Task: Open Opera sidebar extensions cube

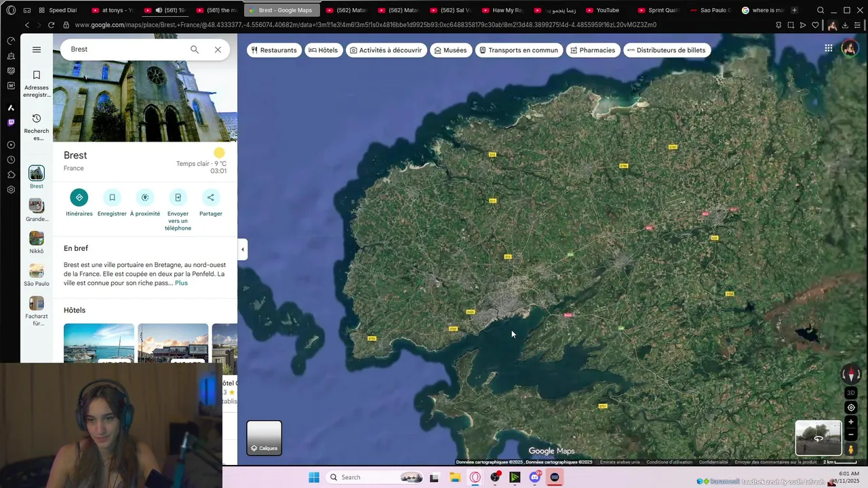Action: 11,175
